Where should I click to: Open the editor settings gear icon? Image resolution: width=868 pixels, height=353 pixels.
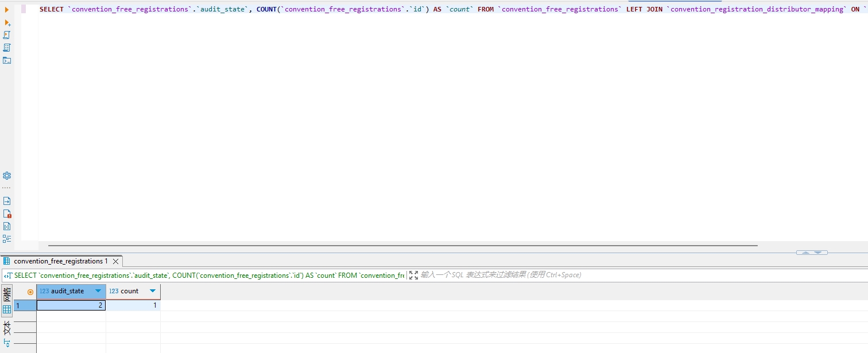(x=7, y=176)
